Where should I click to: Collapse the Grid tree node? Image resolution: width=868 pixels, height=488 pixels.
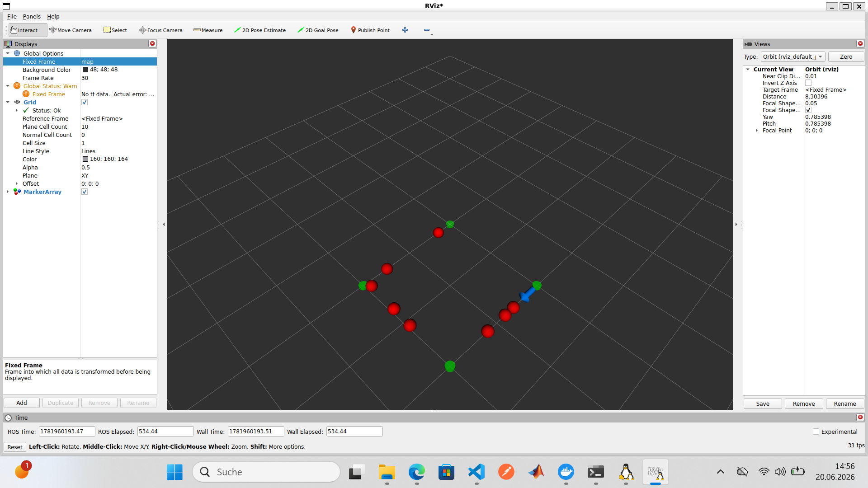8,102
